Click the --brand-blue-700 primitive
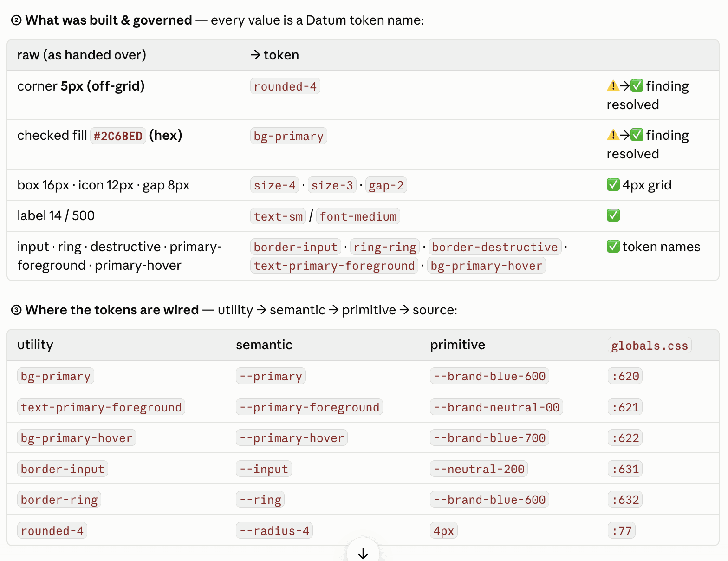The height and width of the screenshot is (561, 728). point(489,438)
